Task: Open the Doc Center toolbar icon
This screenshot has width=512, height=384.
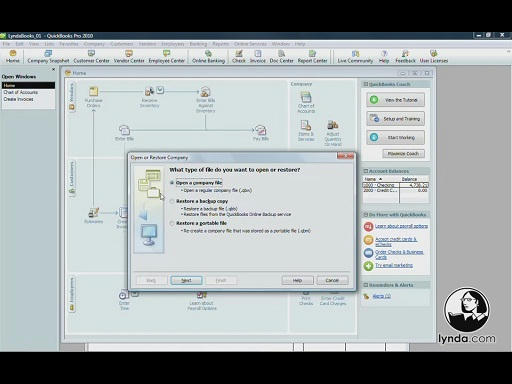Action: tap(281, 56)
